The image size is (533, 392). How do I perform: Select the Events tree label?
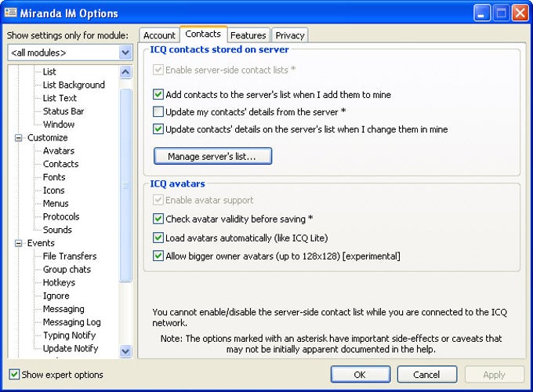click(41, 243)
